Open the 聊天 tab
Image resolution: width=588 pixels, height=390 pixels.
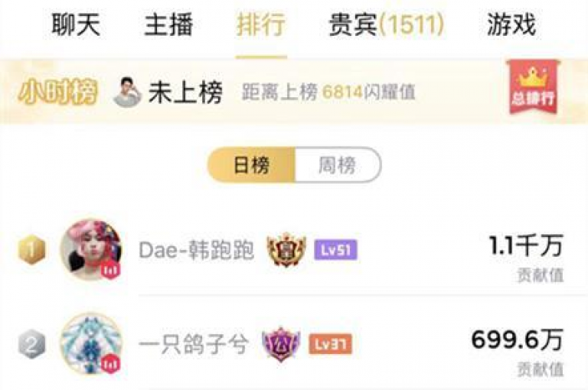tap(76, 24)
